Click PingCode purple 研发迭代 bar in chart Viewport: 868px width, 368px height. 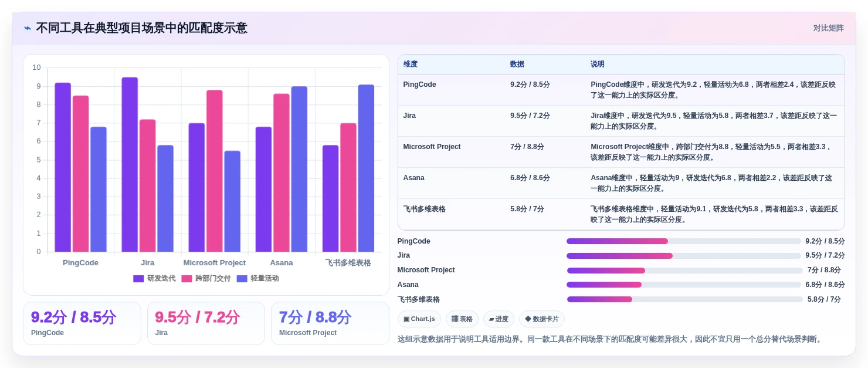pyautogui.click(x=63, y=167)
